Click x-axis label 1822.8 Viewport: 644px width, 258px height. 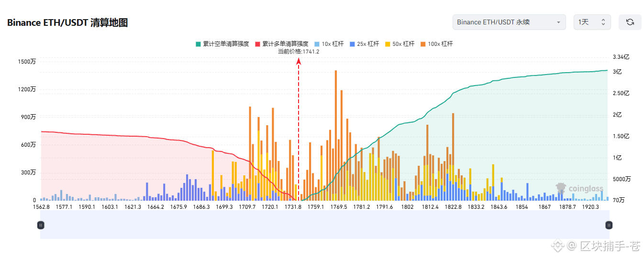pyautogui.click(x=453, y=207)
